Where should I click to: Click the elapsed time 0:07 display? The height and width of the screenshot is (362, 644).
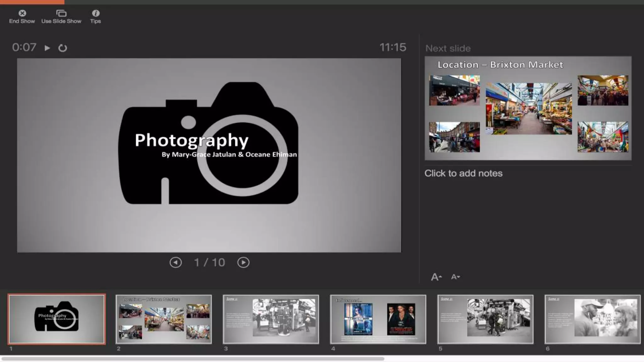click(24, 47)
